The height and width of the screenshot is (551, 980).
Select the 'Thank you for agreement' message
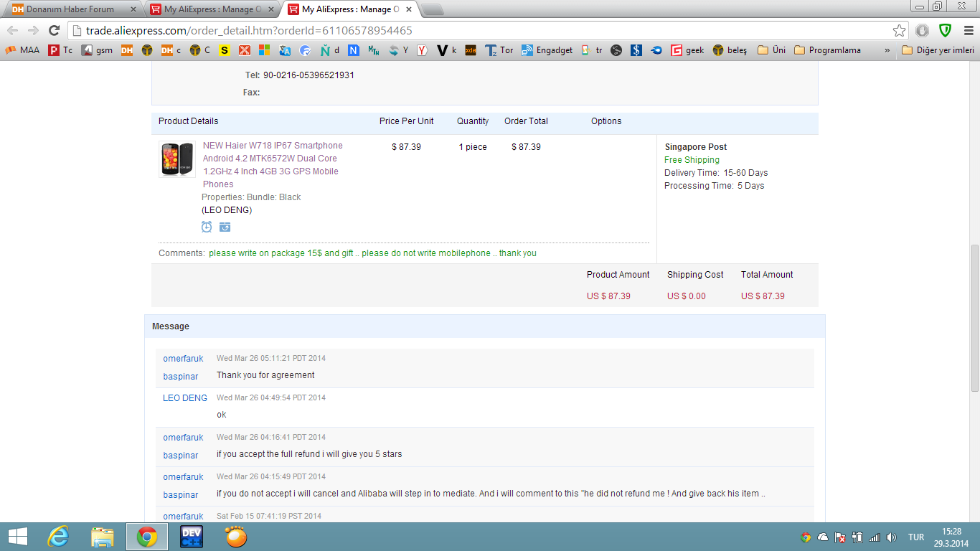265,375
